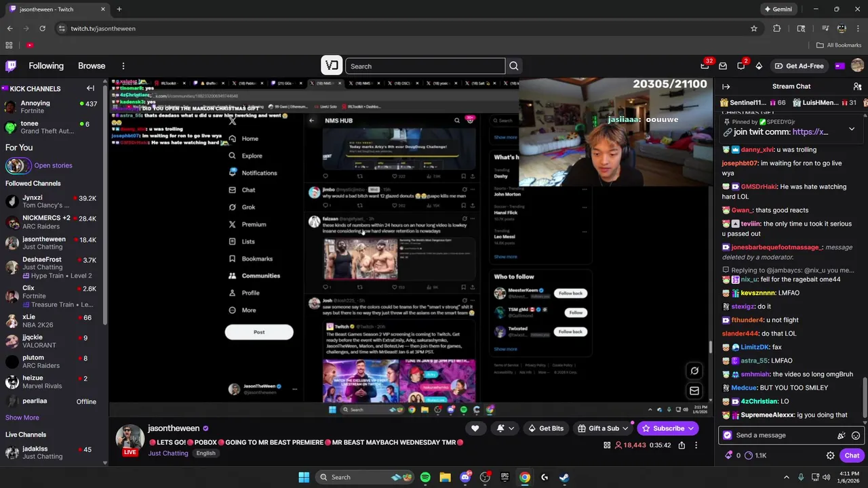
Task: Open the stream three-dot options
Action: click(696, 445)
